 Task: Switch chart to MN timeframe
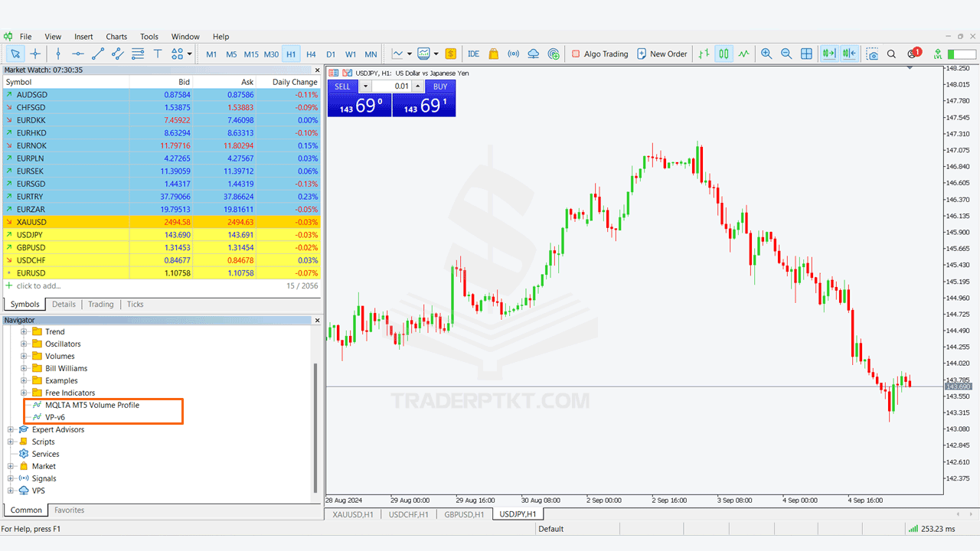coord(371,54)
